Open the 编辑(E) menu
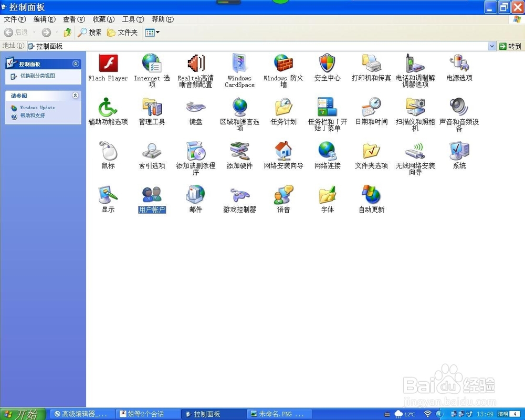The height and width of the screenshot is (420, 525). coord(44,19)
